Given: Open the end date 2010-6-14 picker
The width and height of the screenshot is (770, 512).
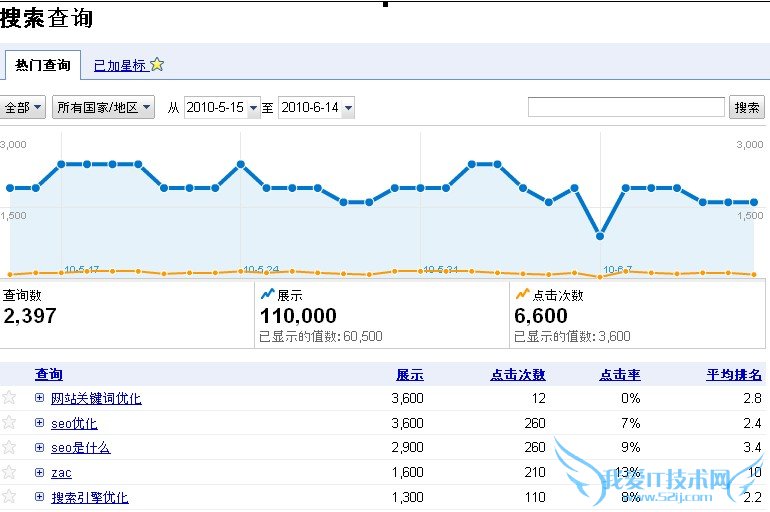Looking at the screenshot, I should [316, 107].
